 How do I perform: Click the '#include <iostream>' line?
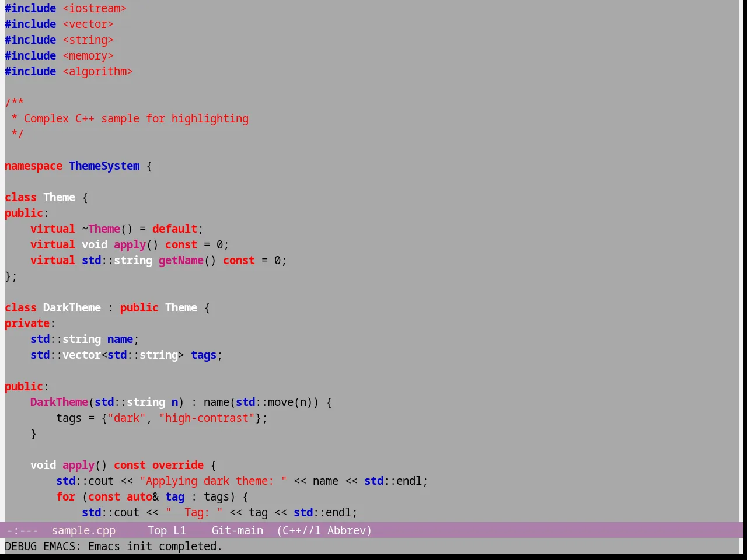coord(65,9)
